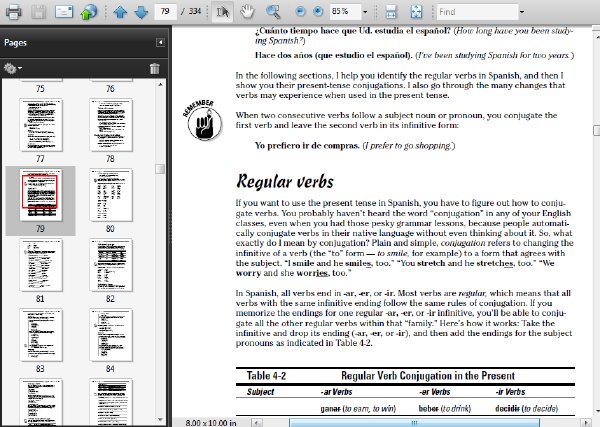Viewport: 600px width, 427px height.
Task: Click the horizontal scroll right arrow
Action: click(585, 423)
